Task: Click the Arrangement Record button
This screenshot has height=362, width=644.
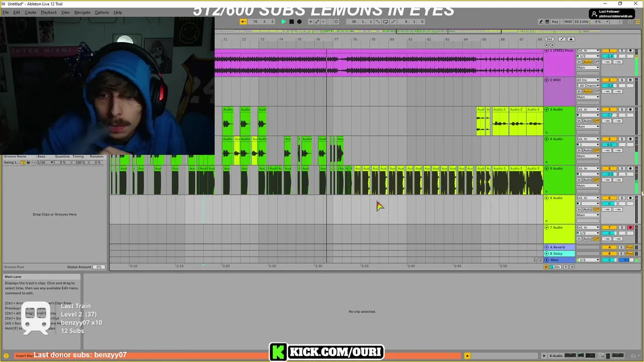Action: tap(299, 22)
